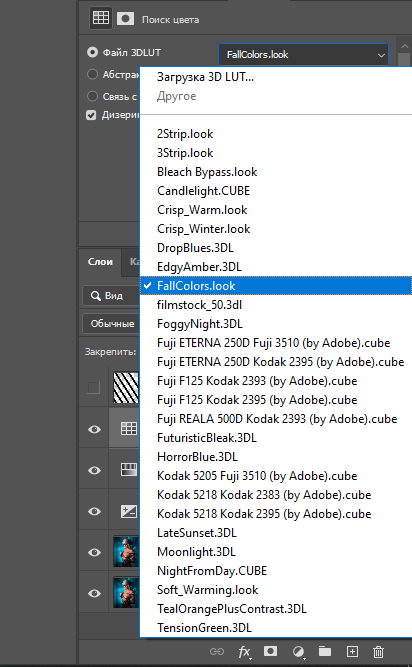Screen dimensions: 412x667
Task: Click the search magnifier in layer filter
Action: [x=96, y=296]
